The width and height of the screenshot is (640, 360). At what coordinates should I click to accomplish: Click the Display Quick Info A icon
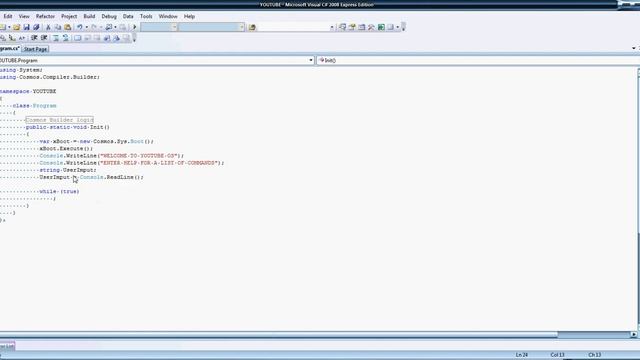click(22, 38)
